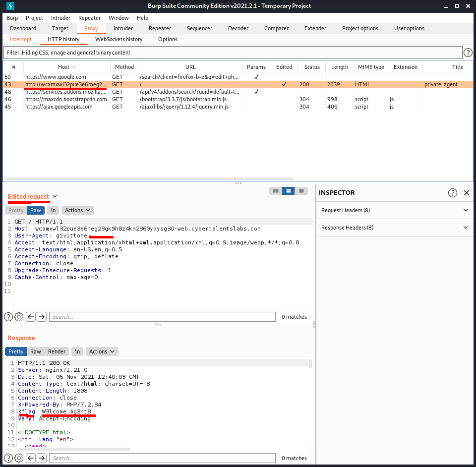
Task: Go to next request search match
Action: (x=42, y=317)
